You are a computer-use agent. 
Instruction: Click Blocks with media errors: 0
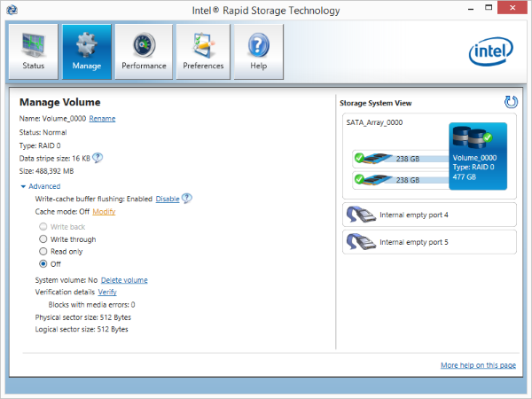coord(91,305)
